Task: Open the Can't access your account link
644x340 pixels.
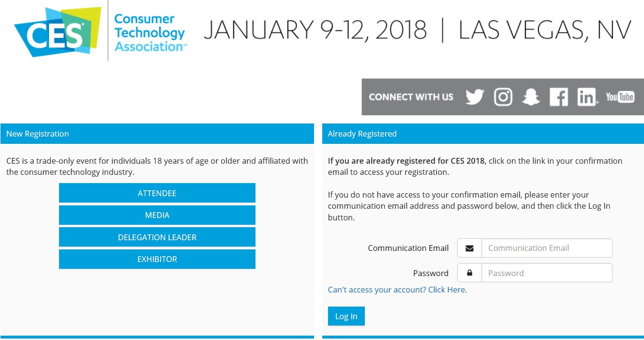Action: (x=397, y=290)
